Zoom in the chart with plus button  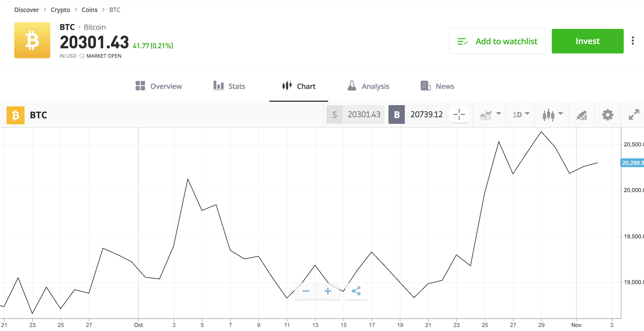[x=328, y=291]
